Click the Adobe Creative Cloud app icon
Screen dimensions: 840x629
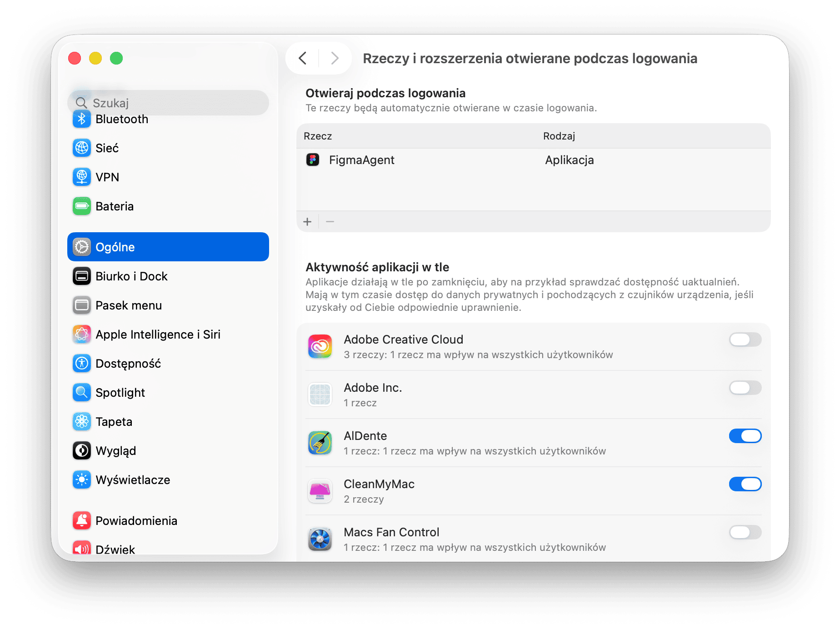pyautogui.click(x=320, y=347)
